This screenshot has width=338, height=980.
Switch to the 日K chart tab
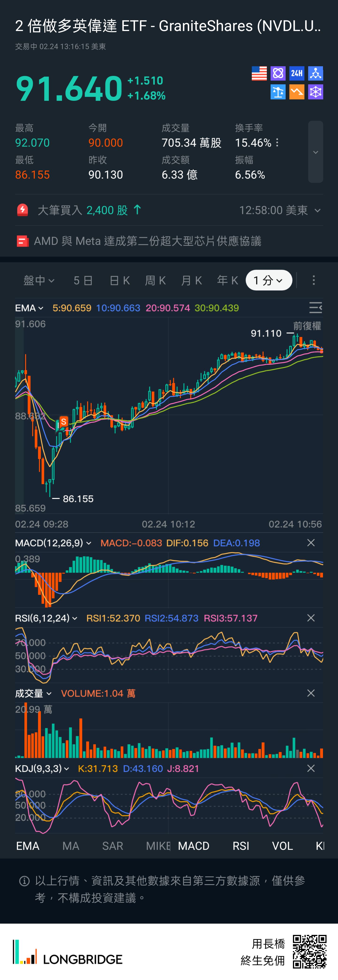119,280
